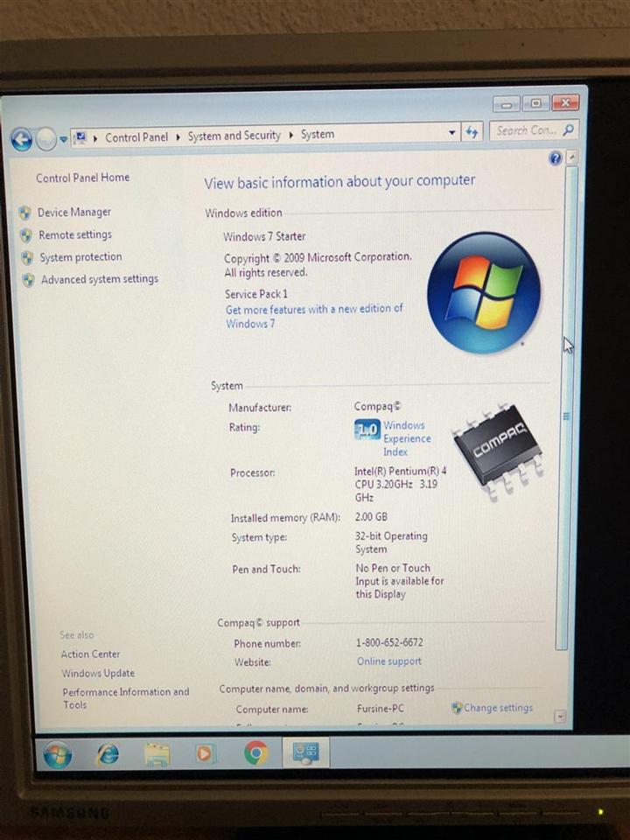Open Advanced system settings link
630x840 pixels.
tap(100, 279)
